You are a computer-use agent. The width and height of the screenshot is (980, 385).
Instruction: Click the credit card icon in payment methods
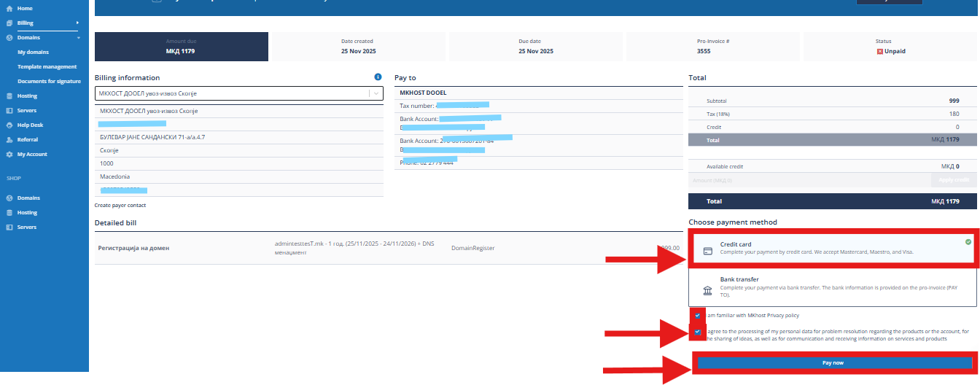point(707,251)
